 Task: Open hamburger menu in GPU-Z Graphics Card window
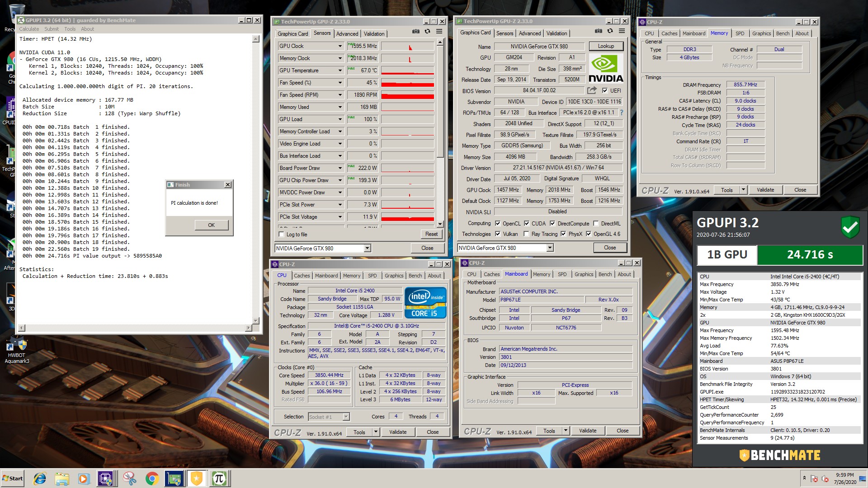[x=622, y=31]
